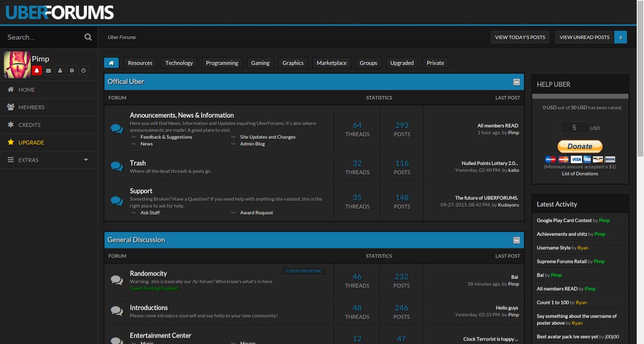The image size is (644, 344).
Task: Open Admin Blog subforum
Action: pos(252,144)
